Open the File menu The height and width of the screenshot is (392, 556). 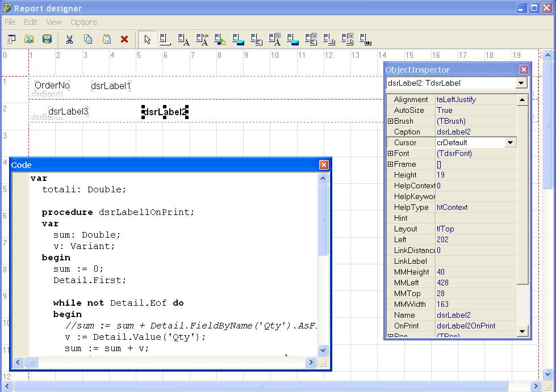10,22
